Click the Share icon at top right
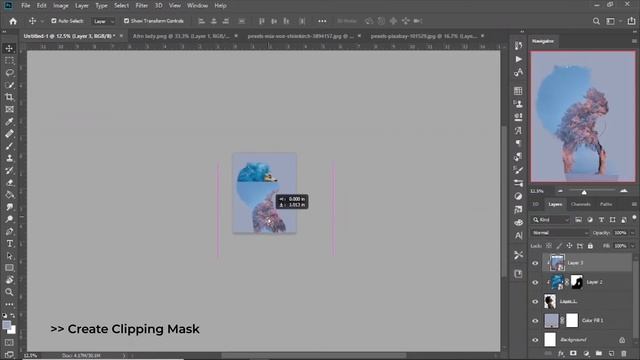 (631, 21)
